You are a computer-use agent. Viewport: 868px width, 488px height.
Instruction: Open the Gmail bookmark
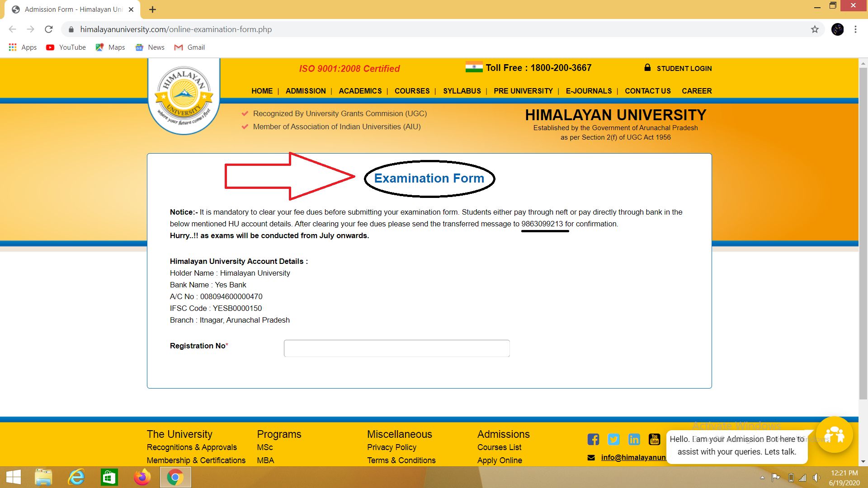(189, 47)
